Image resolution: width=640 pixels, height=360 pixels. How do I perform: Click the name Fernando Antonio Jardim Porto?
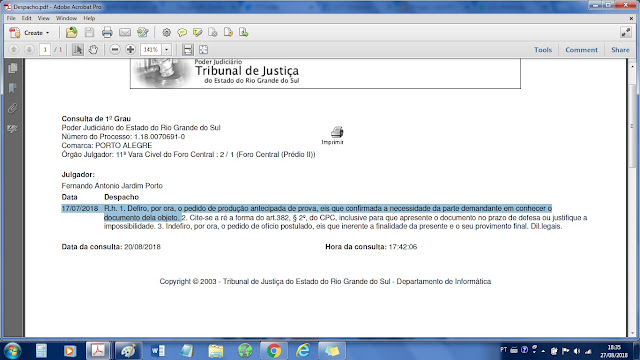coord(112,186)
